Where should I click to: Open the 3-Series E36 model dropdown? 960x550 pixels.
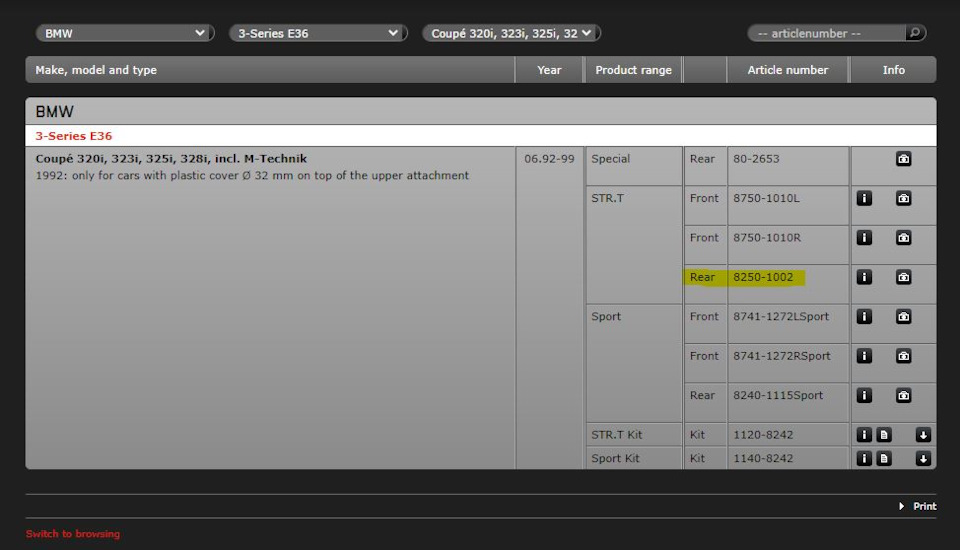coord(318,33)
